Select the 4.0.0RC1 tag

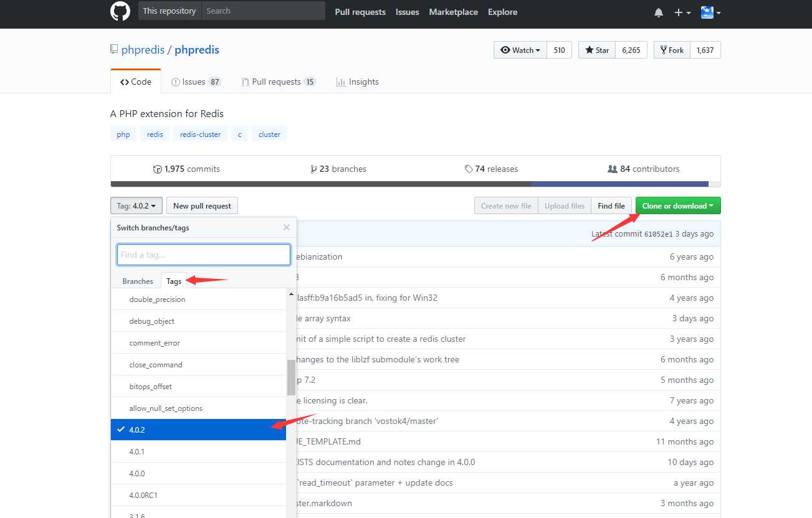pos(198,495)
